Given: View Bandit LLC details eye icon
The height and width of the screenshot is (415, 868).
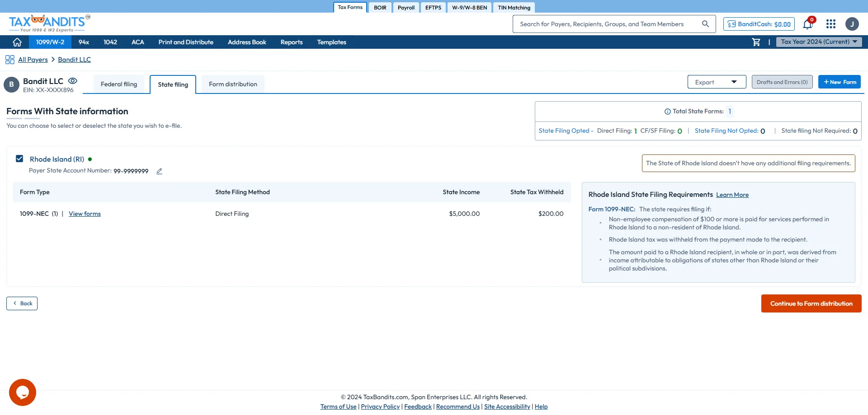Looking at the screenshot, I should pyautogui.click(x=72, y=81).
